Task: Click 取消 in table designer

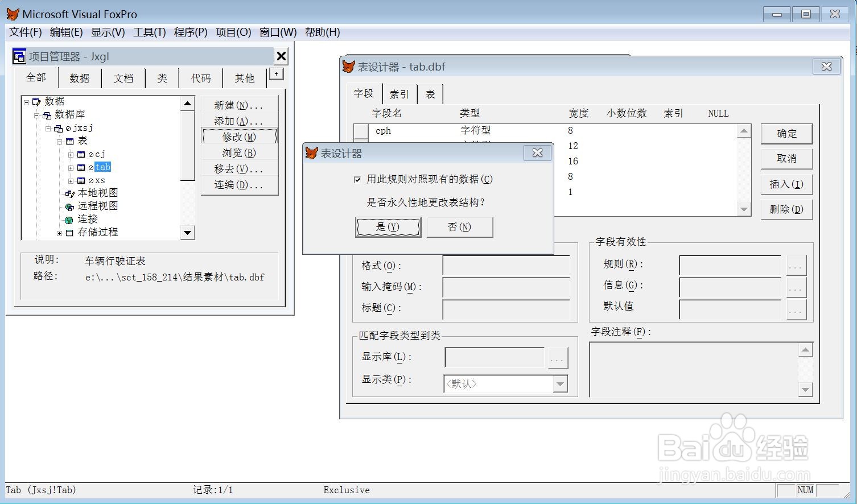Action: pyautogui.click(x=786, y=159)
